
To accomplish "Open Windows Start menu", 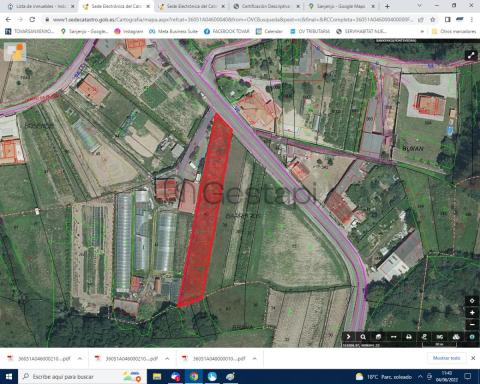I will (9, 377).
